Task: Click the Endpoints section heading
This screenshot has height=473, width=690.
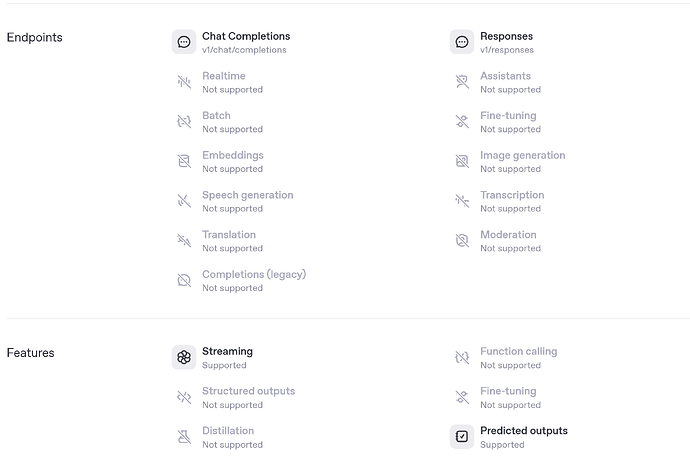Action: pos(34,37)
